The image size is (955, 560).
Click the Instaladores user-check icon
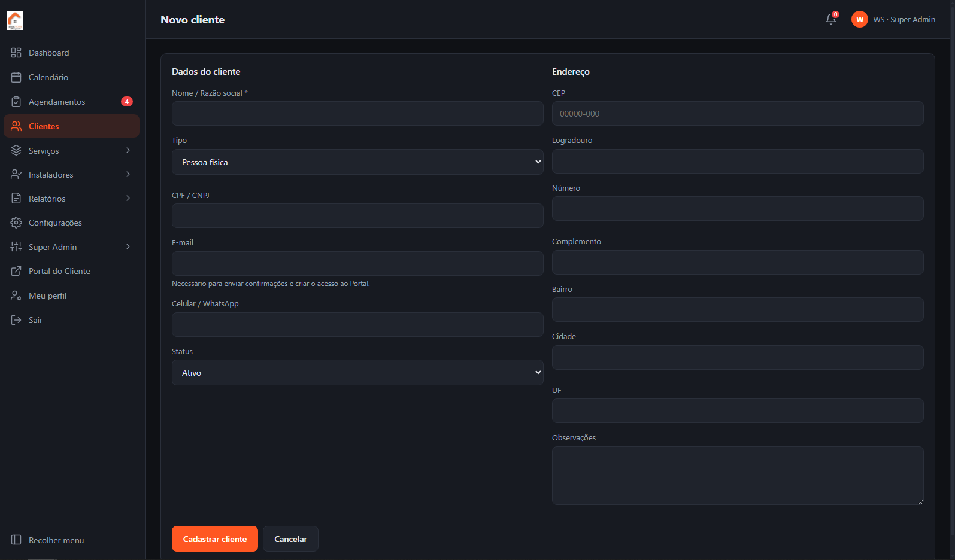[x=16, y=175]
